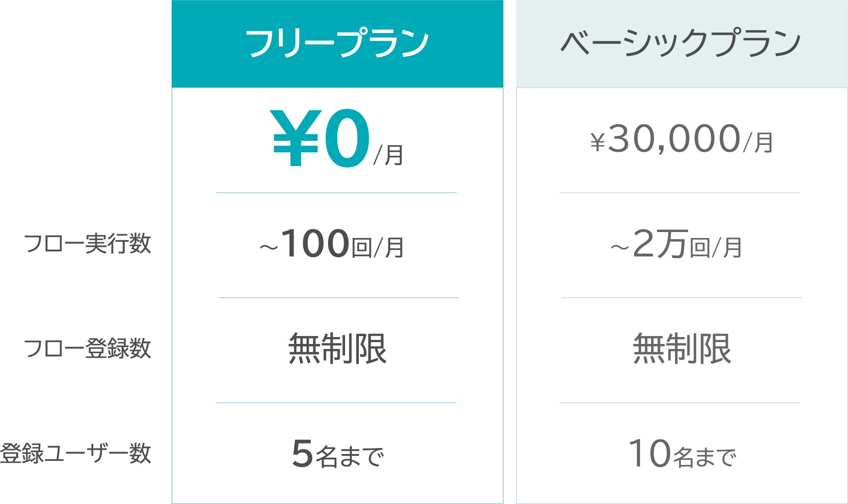Image resolution: width=848 pixels, height=504 pixels.
Task: Click the 登録ユーザー数 row label
Action: [x=76, y=454]
